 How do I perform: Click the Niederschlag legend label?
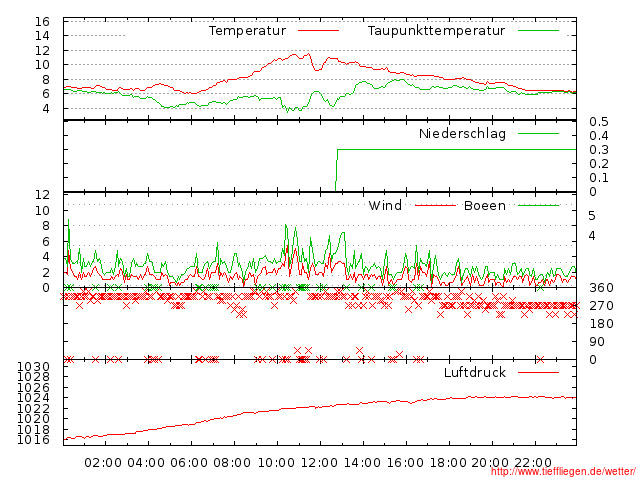click(x=462, y=134)
